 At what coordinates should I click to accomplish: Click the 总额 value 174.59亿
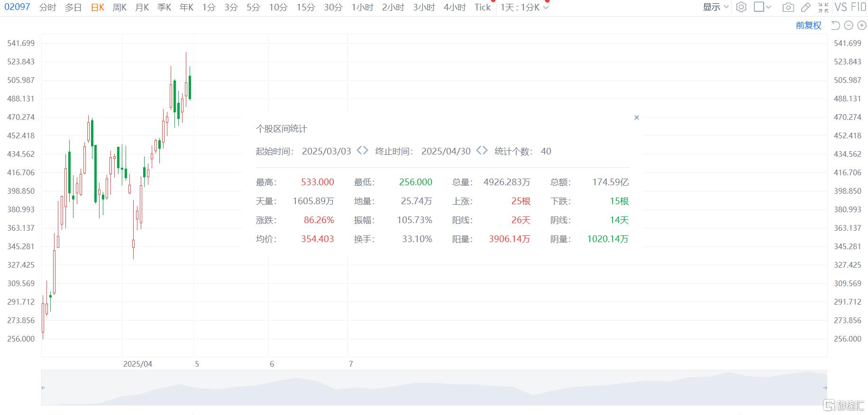(611, 182)
